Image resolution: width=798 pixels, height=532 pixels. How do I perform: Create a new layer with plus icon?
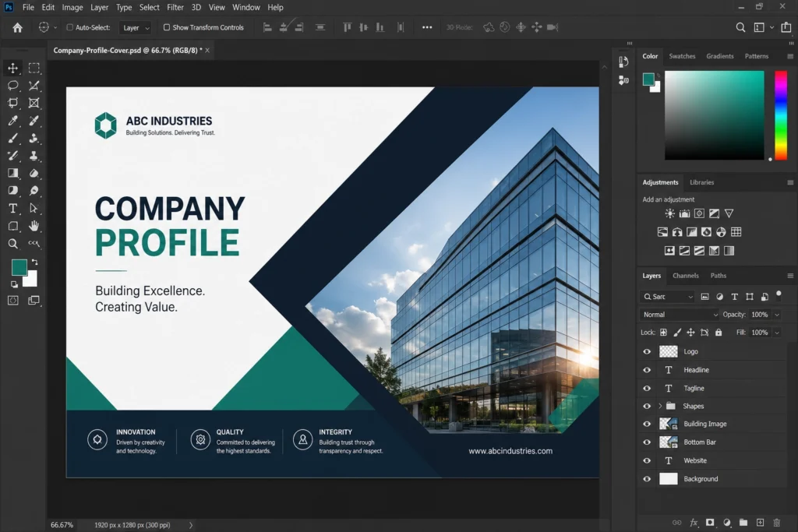tap(760, 523)
